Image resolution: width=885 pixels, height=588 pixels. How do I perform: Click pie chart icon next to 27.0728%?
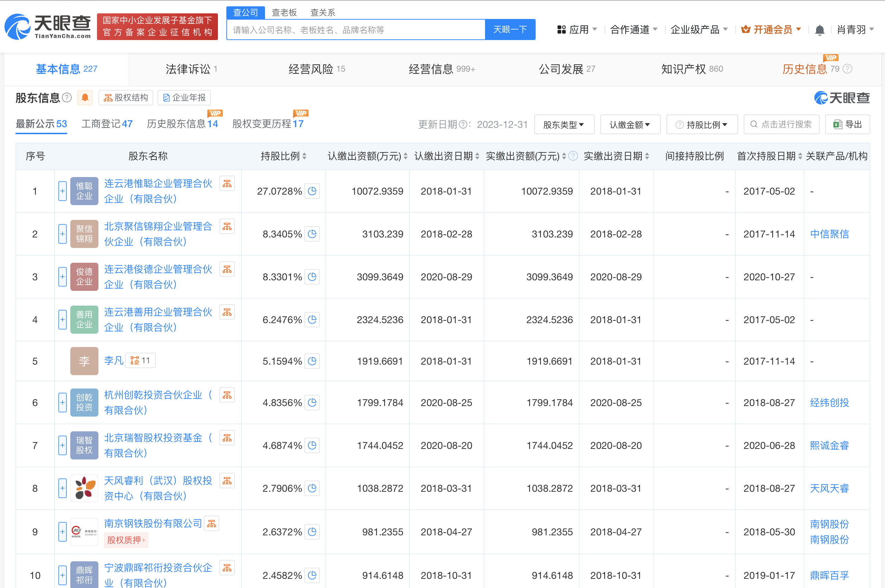[x=312, y=191]
